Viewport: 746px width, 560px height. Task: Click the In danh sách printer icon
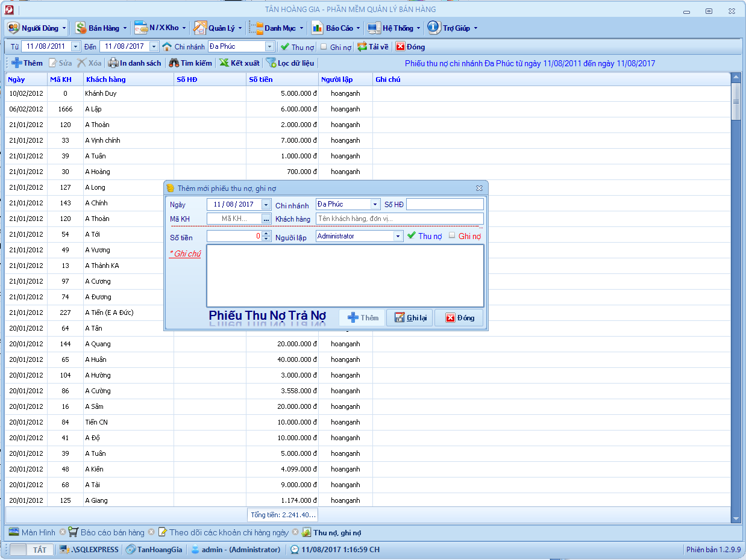[113, 63]
